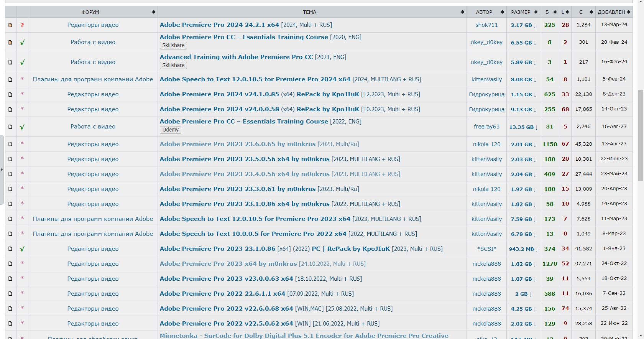The height and width of the screenshot is (339, 644).
Task: Open the Работа с видео forum in the freeray63 row
Action: pyautogui.click(x=93, y=127)
